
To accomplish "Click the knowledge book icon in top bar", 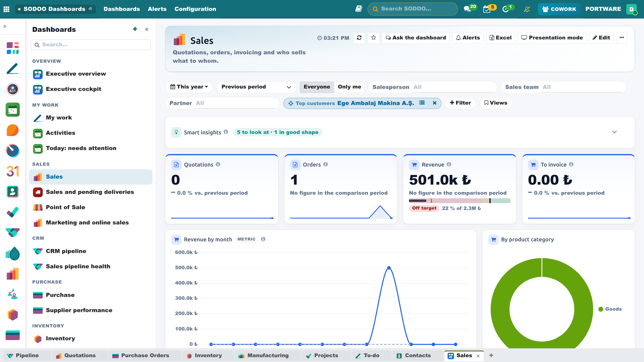I will click(x=358, y=9).
